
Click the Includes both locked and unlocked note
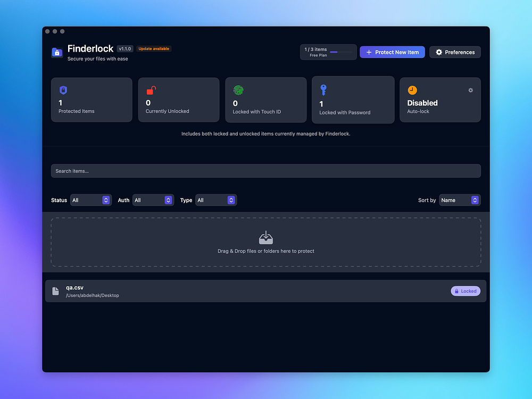(265, 134)
